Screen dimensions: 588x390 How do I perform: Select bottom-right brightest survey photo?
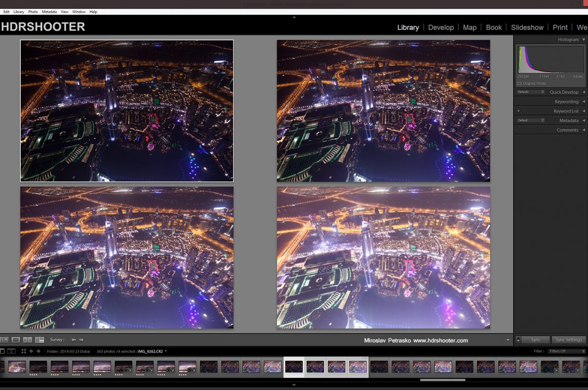point(383,258)
